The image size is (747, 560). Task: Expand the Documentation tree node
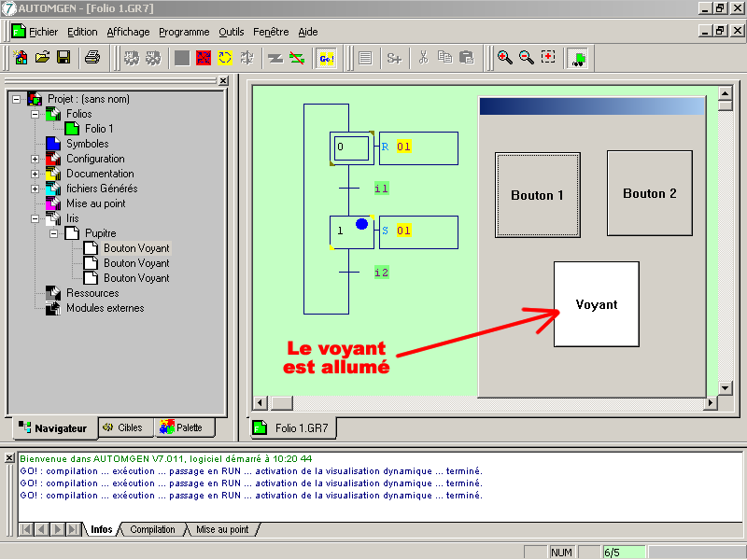tap(35, 174)
